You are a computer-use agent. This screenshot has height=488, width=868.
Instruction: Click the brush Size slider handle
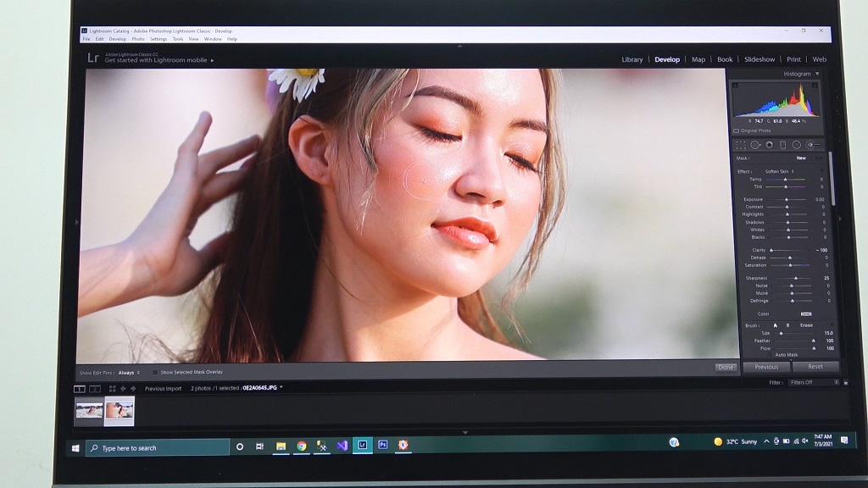[x=781, y=333]
